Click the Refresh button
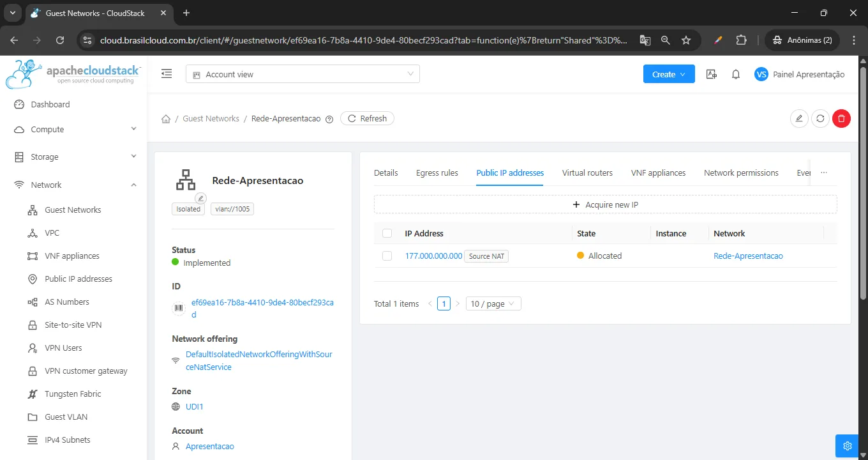 pos(367,118)
